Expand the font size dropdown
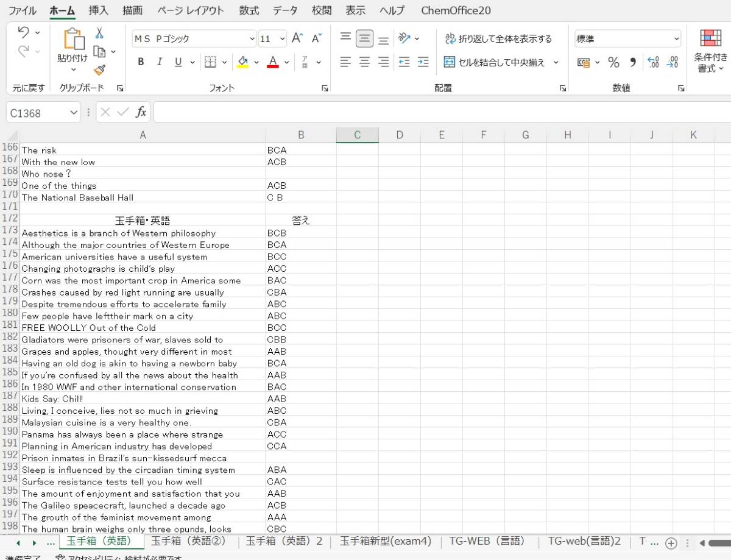This screenshot has height=560, width=731. point(282,39)
